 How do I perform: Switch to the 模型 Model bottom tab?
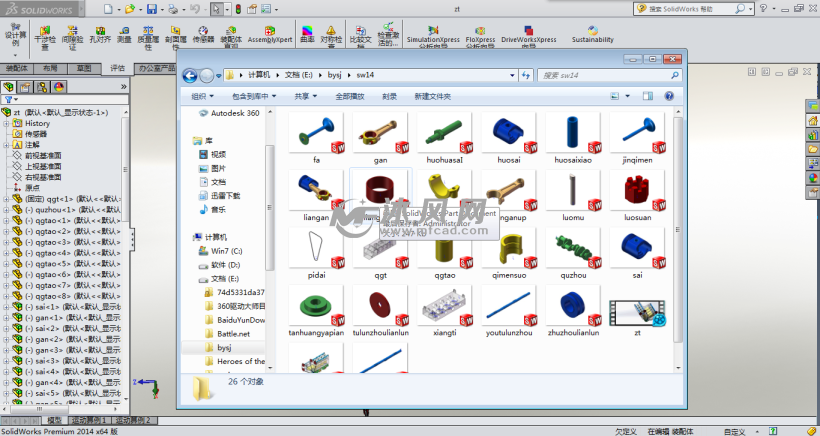pos(54,420)
